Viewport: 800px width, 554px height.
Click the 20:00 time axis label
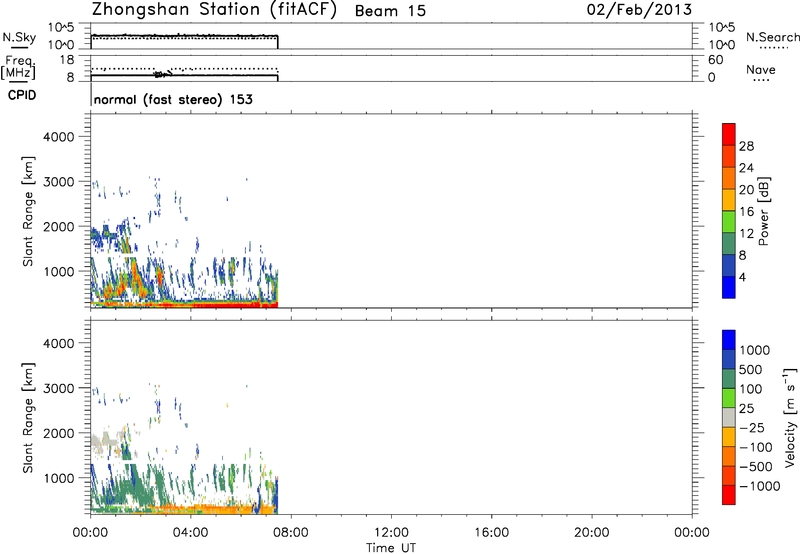pos(591,533)
